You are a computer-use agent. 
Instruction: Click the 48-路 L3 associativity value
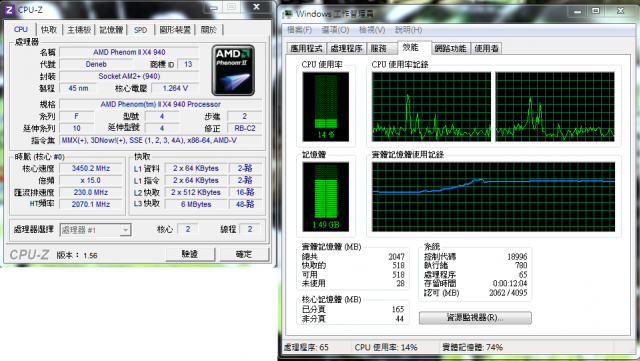click(244, 204)
